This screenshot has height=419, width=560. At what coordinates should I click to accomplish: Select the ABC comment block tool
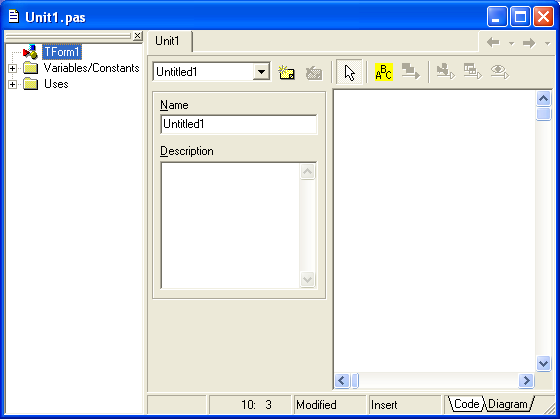click(x=384, y=72)
